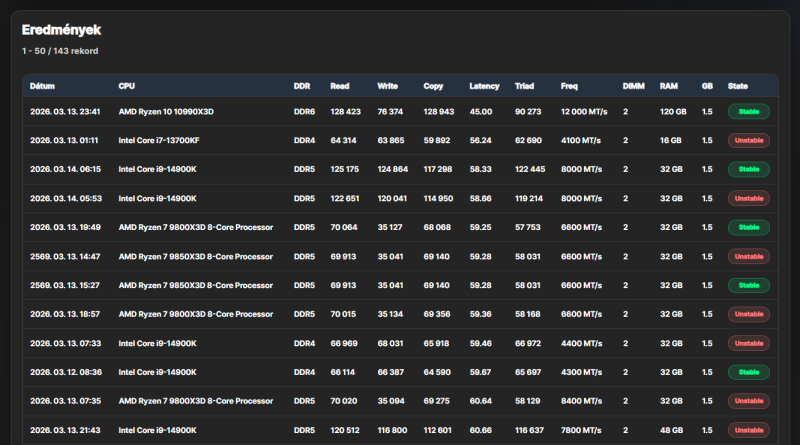Screen dimensions: 800x445
Task: Click Stable badge in the 15:27 Ryzen 9850X3D row
Action: click(748, 285)
